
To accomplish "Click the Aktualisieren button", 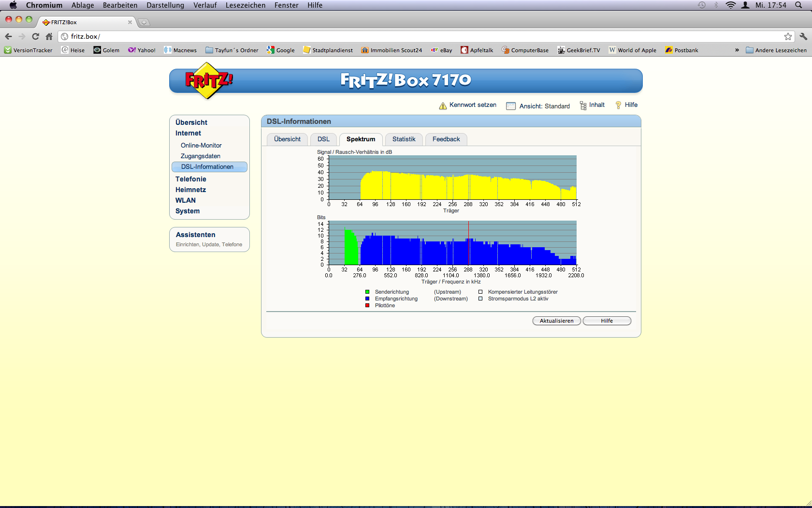I will click(557, 321).
